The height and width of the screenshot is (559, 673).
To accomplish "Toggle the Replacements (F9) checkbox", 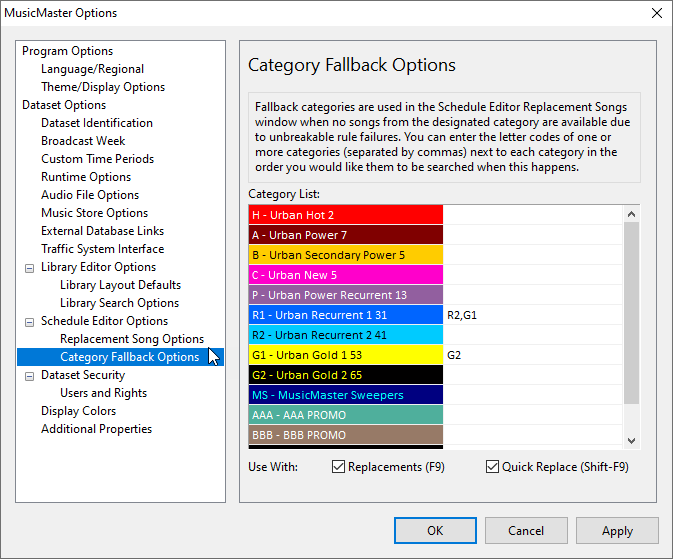I will pyautogui.click(x=339, y=467).
